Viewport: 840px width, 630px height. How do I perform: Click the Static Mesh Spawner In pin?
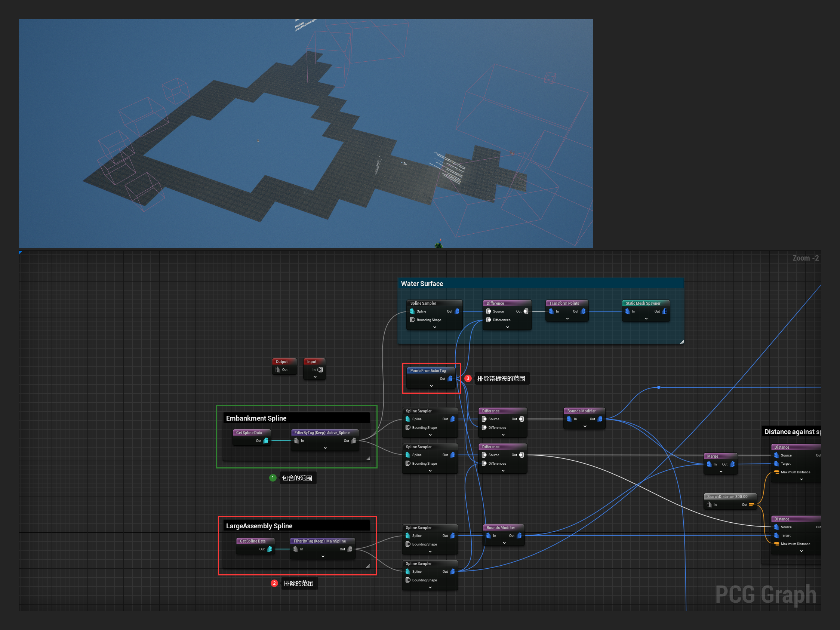(x=627, y=311)
